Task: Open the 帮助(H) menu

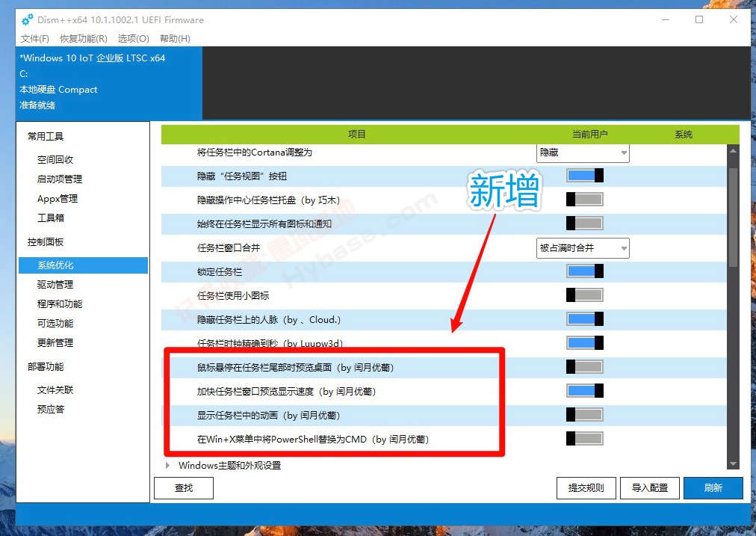Action: [175, 39]
